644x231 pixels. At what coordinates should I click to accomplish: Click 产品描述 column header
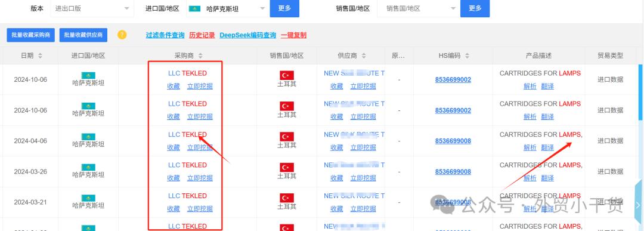point(538,56)
